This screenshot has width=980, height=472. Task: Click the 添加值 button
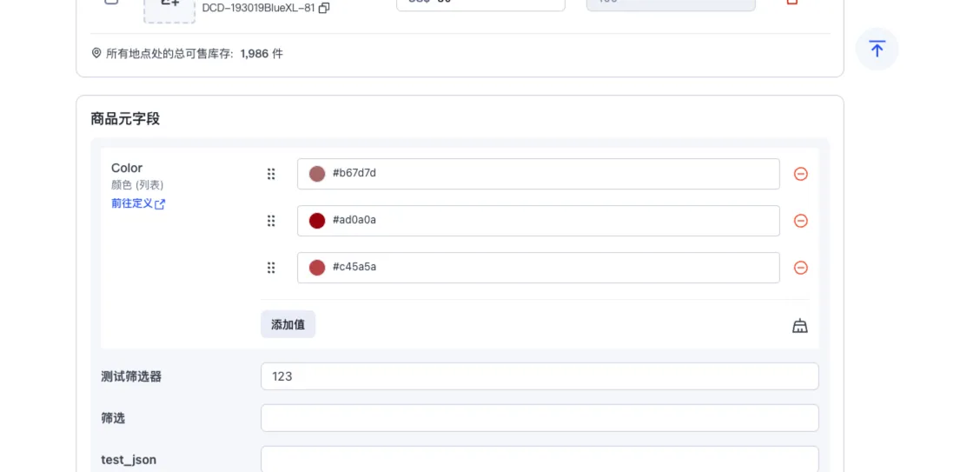288,324
